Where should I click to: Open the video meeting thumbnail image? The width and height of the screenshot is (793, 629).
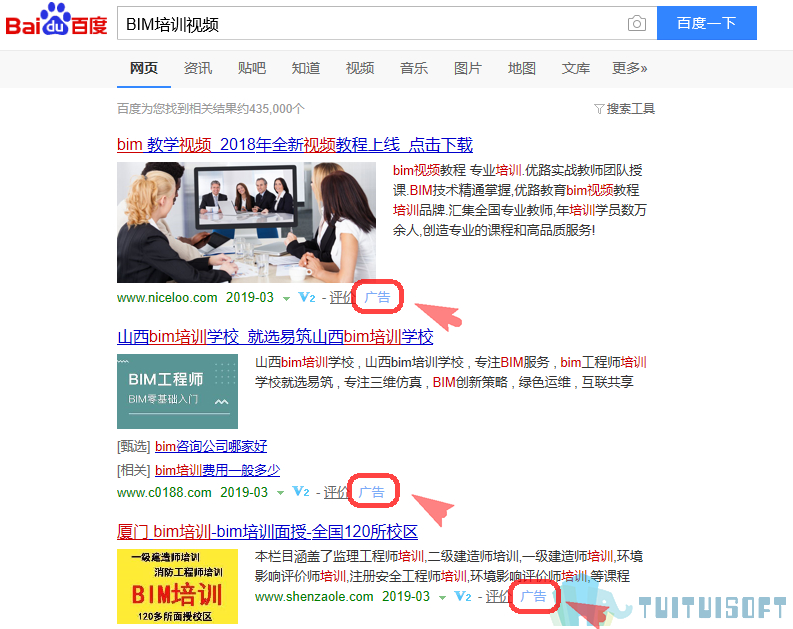(246, 222)
